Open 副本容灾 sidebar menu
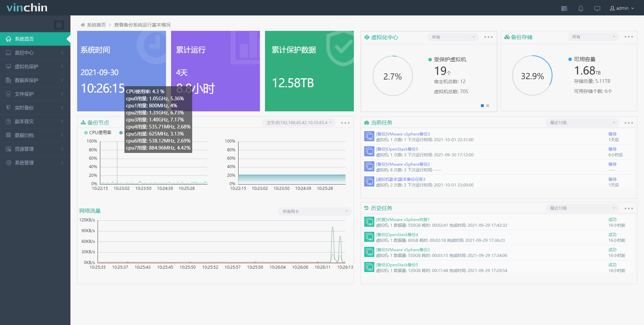Image resolution: width=644 pixels, height=325 pixels. click(35, 121)
